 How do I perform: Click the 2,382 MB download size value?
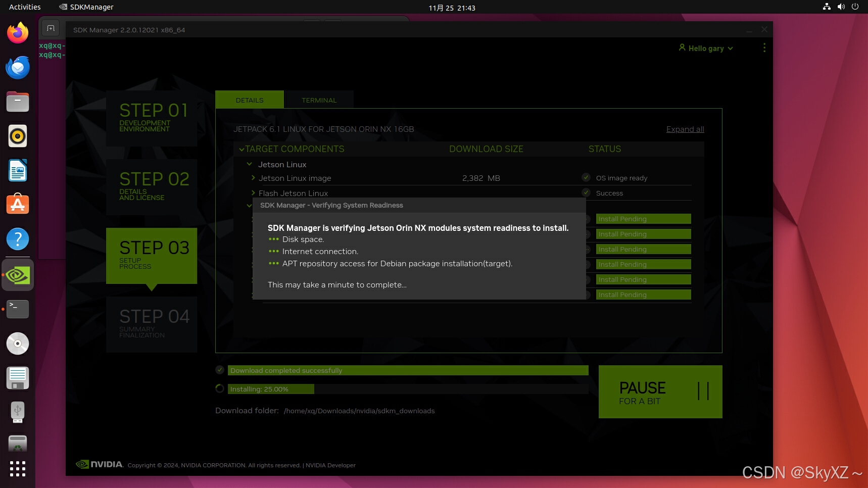pyautogui.click(x=481, y=178)
